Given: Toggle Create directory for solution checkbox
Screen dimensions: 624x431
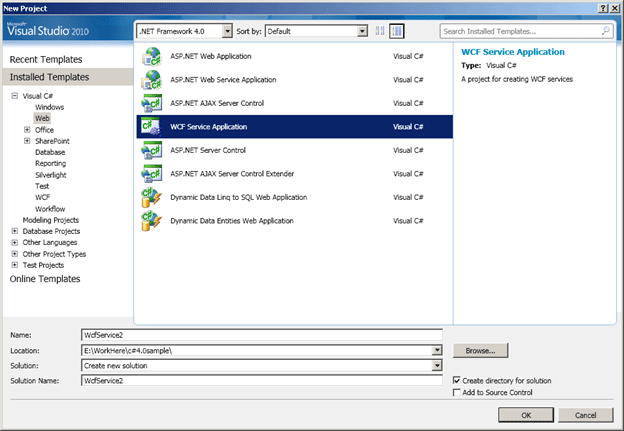Looking at the screenshot, I should pyautogui.click(x=457, y=380).
